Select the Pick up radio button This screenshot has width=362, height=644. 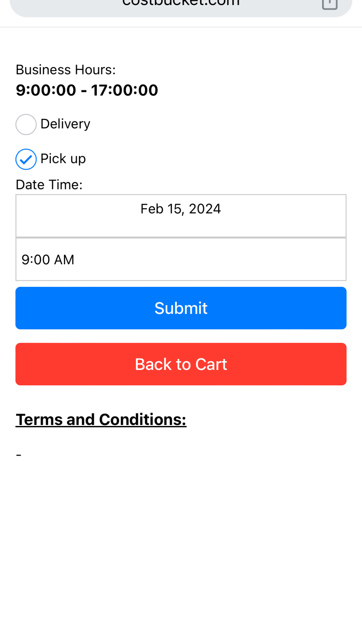pyautogui.click(x=26, y=159)
